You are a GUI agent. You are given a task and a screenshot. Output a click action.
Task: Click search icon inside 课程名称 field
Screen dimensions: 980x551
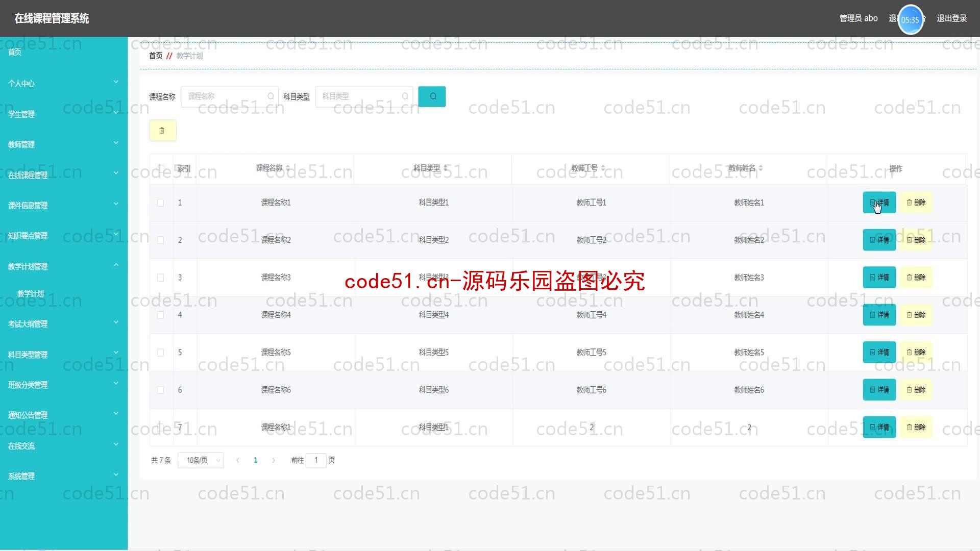point(271,96)
